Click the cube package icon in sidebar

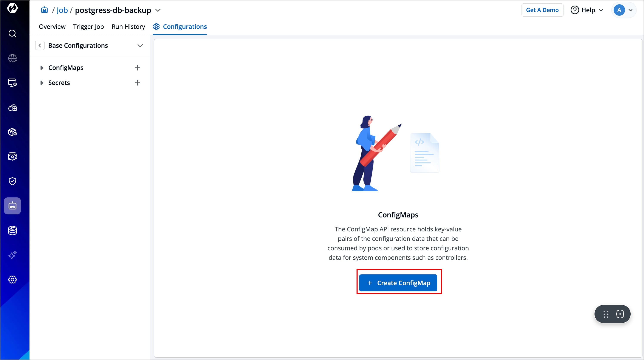click(x=12, y=132)
